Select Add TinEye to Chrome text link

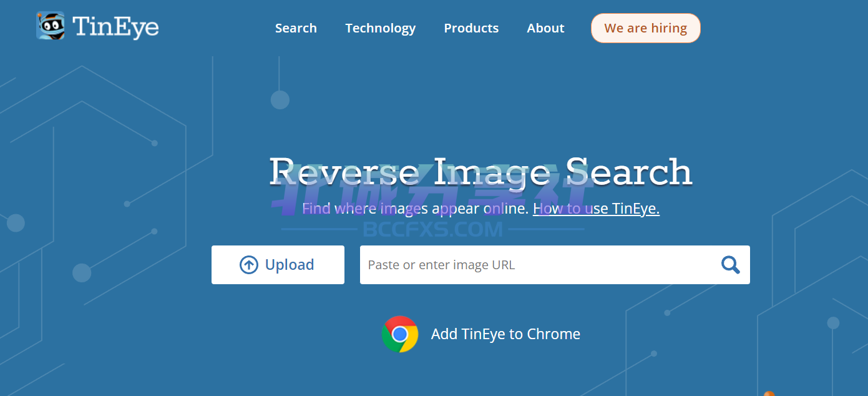[505, 334]
